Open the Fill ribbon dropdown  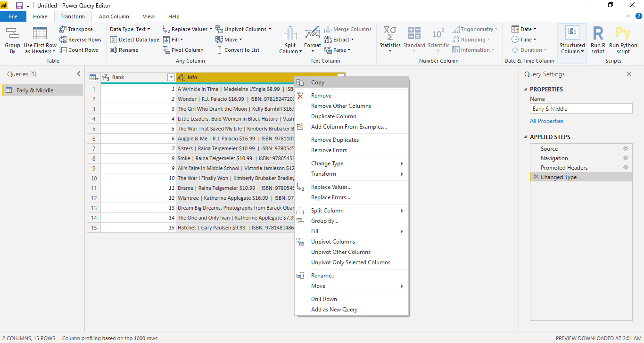pyautogui.click(x=173, y=40)
